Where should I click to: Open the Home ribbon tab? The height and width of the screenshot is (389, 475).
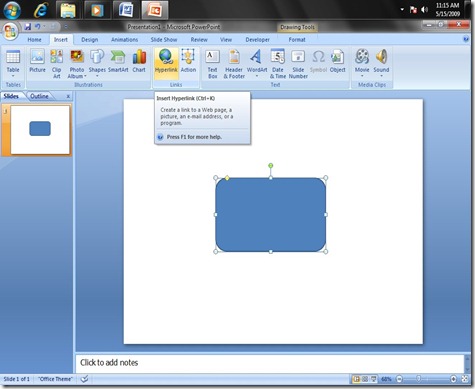point(34,39)
